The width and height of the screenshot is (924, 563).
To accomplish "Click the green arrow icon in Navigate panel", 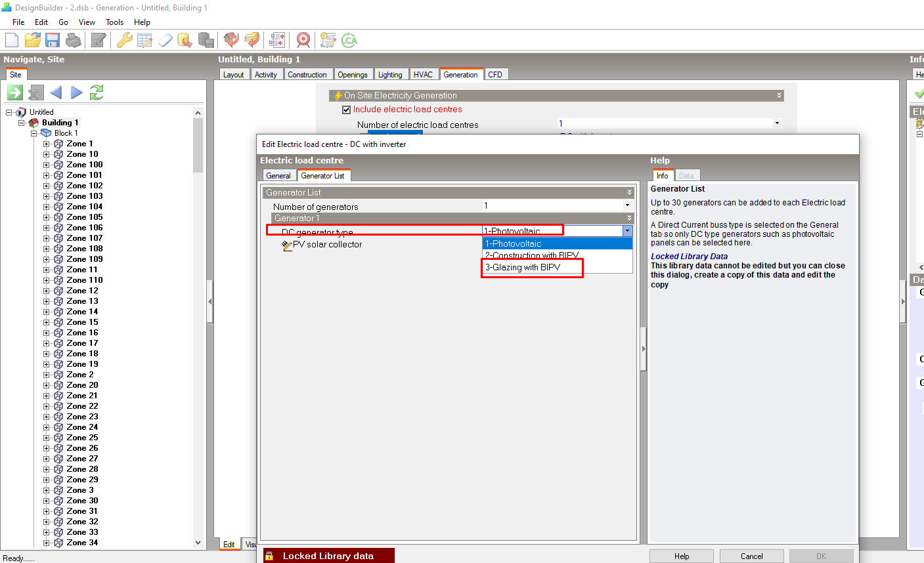I will click(15, 93).
